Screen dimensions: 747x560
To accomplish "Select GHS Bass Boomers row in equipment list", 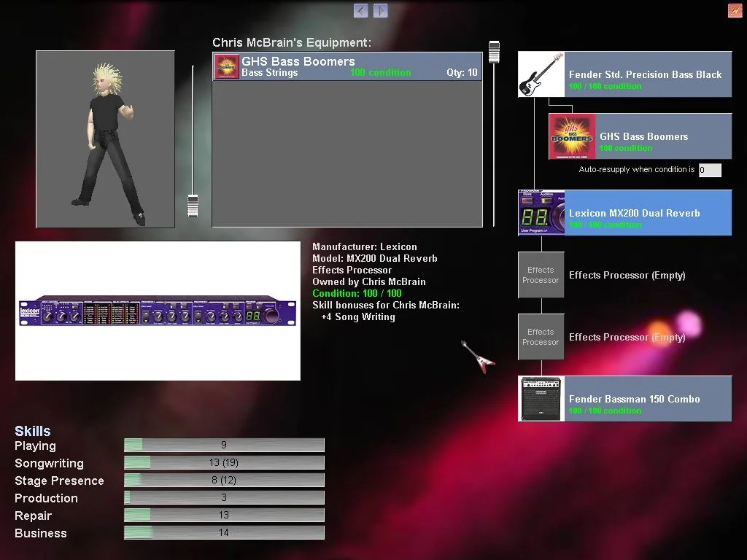I will [x=347, y=66].
